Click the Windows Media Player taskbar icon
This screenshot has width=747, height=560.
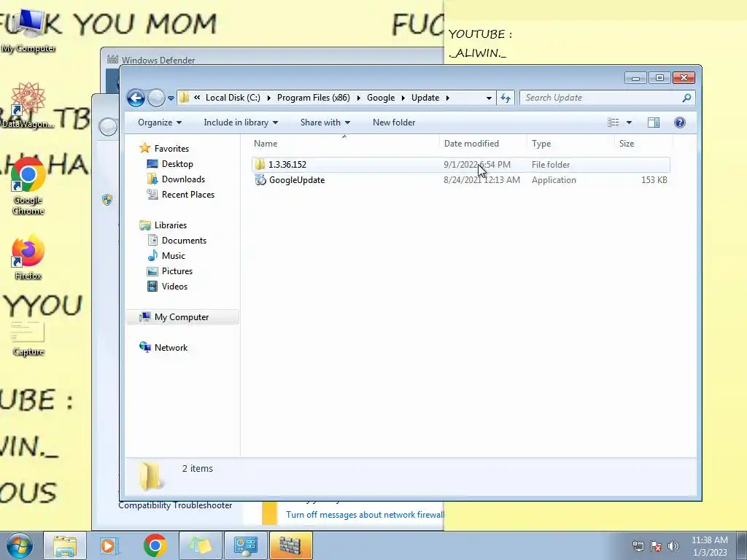click(109, 545)
